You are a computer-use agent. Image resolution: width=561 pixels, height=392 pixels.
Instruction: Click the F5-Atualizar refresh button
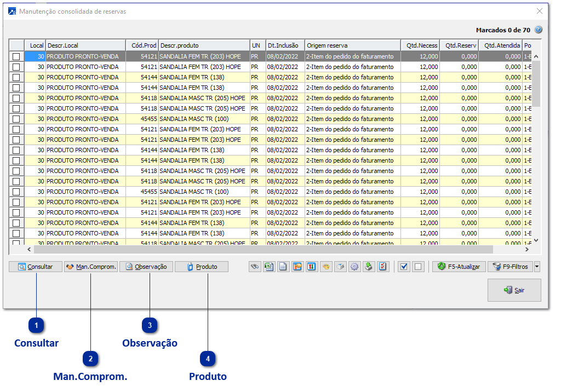click(459, 267)
